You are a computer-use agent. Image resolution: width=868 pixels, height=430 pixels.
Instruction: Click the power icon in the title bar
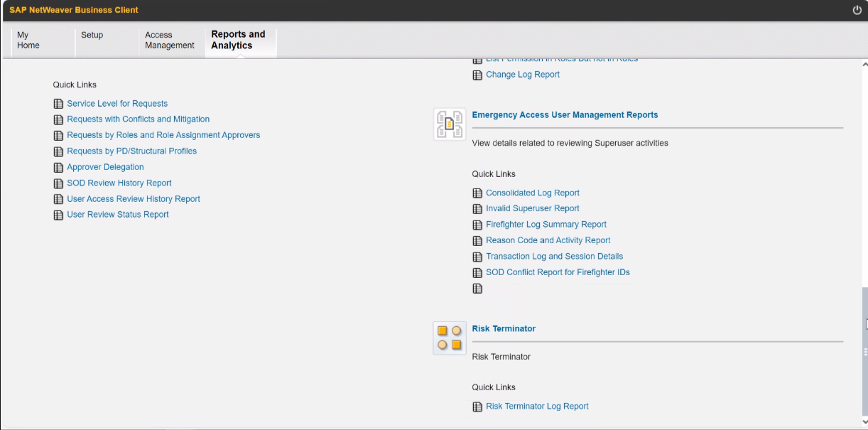pyautogui.click(x=857, y=10)
